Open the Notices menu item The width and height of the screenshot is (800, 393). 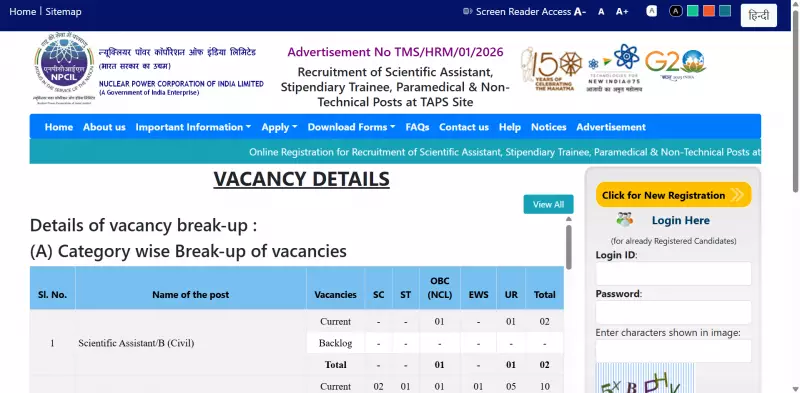548,127
